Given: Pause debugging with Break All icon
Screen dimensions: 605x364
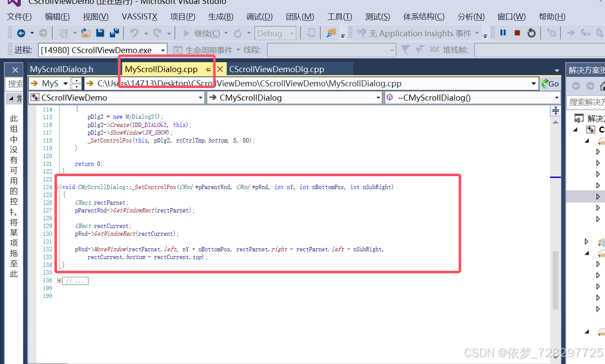Looking at the screenshot, I should (503, 33).
